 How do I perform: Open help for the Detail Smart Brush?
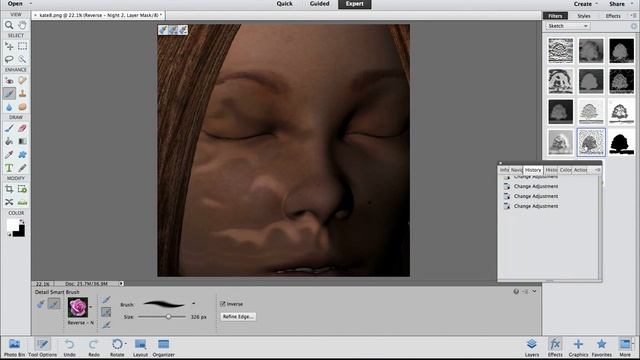[516, 291]
